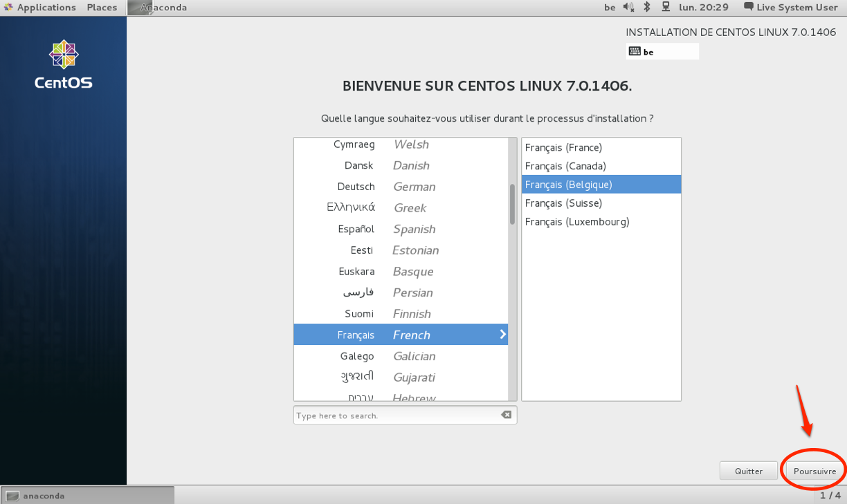The height and width of the screenshot is (504, 847).
Task: Focus the 'Type here to search' field
Action: point(405,415)
